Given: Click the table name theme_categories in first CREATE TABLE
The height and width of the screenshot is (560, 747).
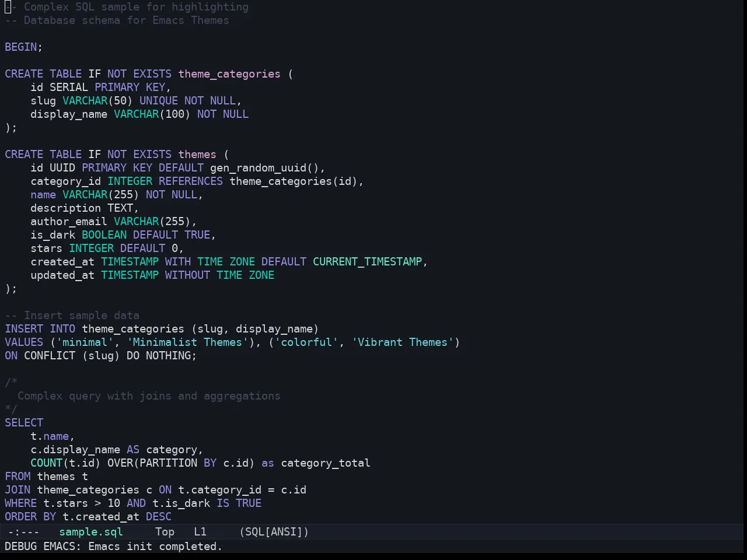Looking at the screenshot, I should pos(229,74).
